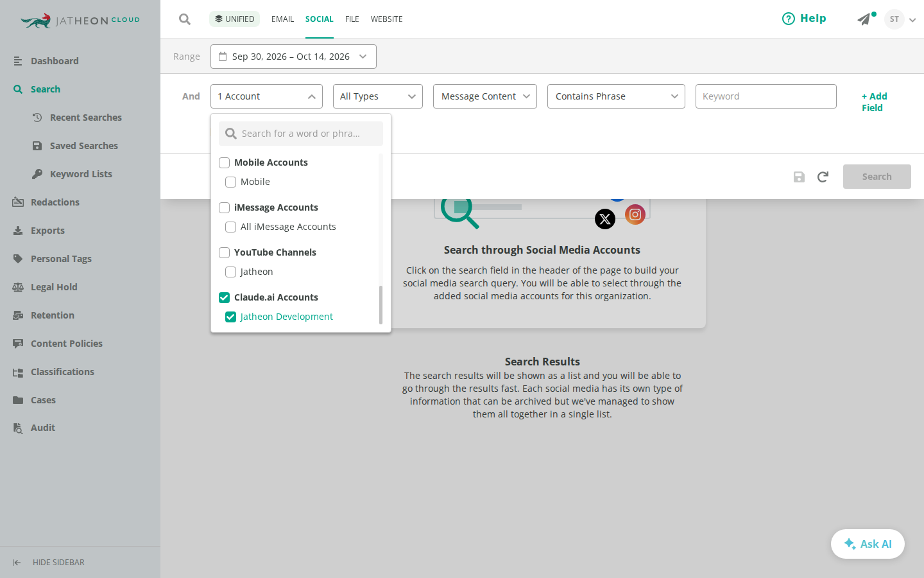Reset the search with the refresh icon
This screenshot has height=578, width=924.
(x=823, y=177)
